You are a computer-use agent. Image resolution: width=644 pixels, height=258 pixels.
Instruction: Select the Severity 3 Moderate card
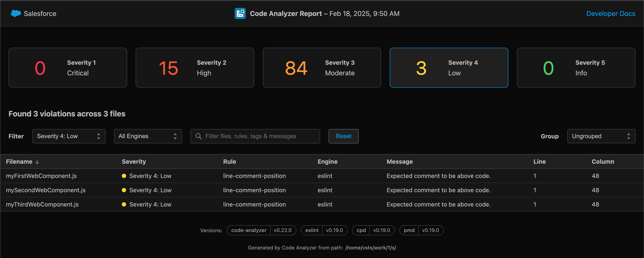(322, 68)
